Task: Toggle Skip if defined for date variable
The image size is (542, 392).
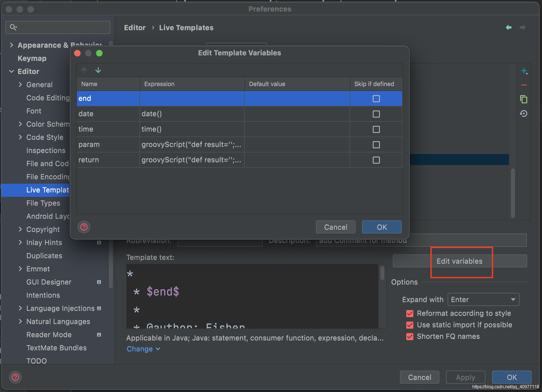Action: click(376, 113)
